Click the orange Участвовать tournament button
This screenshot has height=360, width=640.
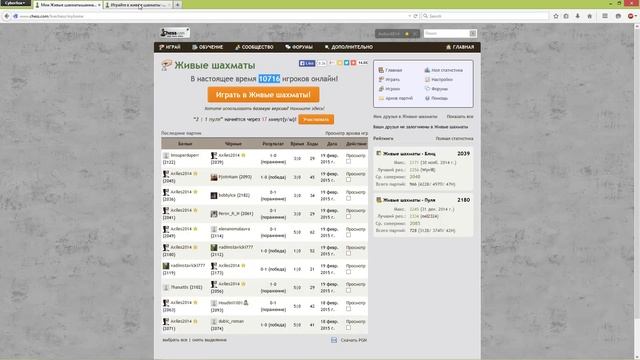coord(316,120)
